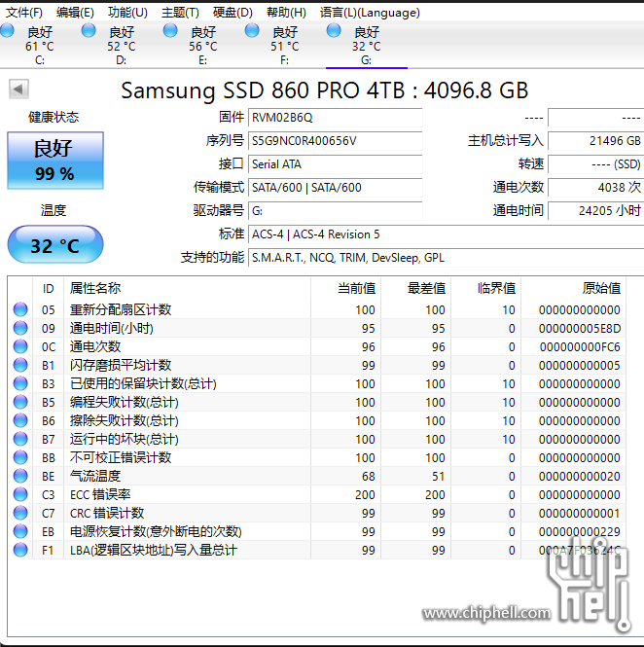
Task: Select drive F: tab at 51 °C
Action: [284, 45]
